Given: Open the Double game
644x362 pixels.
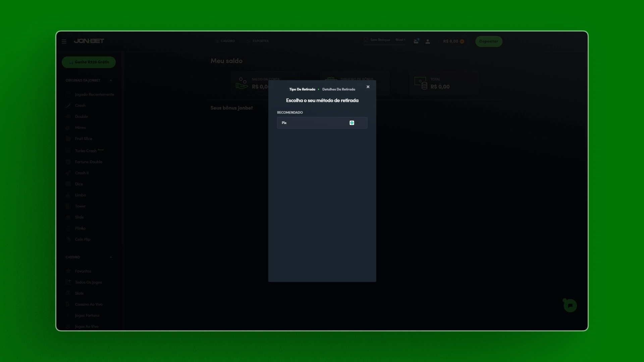Looking at the screenshot, I should pos(77,117).
